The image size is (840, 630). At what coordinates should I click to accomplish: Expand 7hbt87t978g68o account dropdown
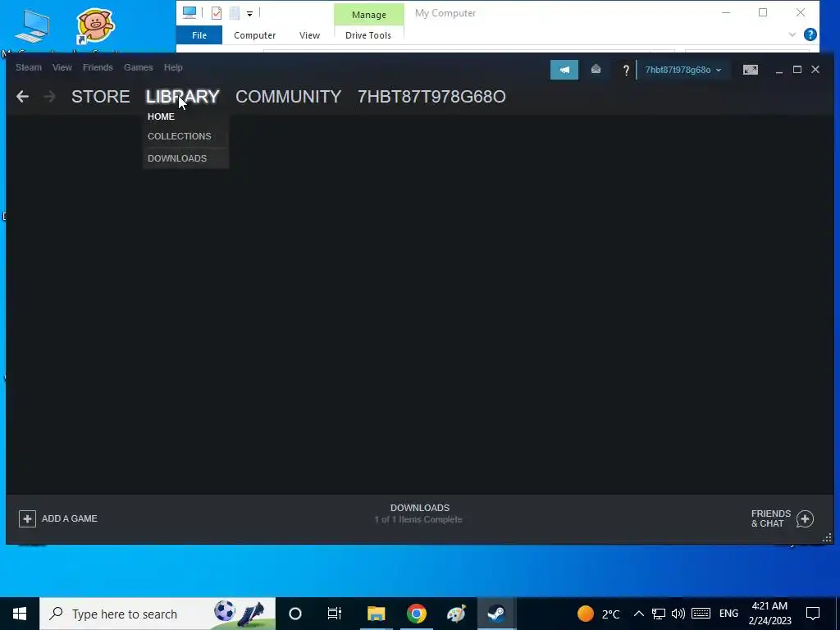coord(683,71)
